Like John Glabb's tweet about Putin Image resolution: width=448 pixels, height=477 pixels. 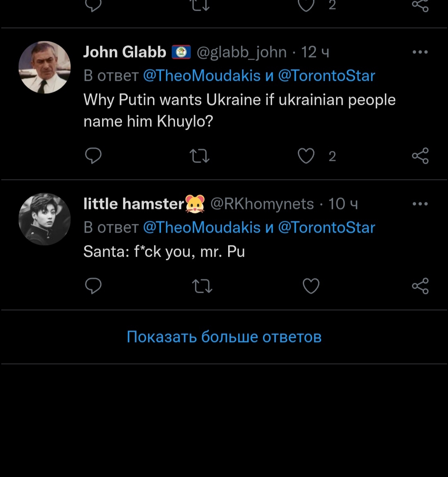pyautogui.click(x=306, y=156)
